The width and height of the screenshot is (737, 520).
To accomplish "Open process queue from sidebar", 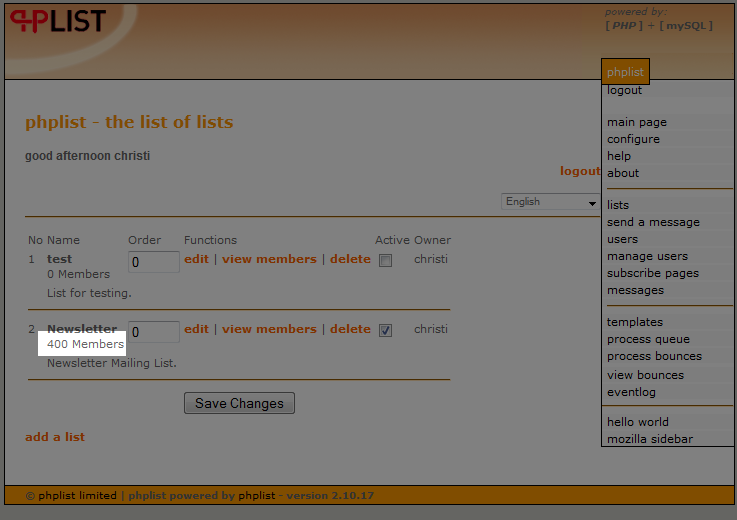I will (647, 339).
